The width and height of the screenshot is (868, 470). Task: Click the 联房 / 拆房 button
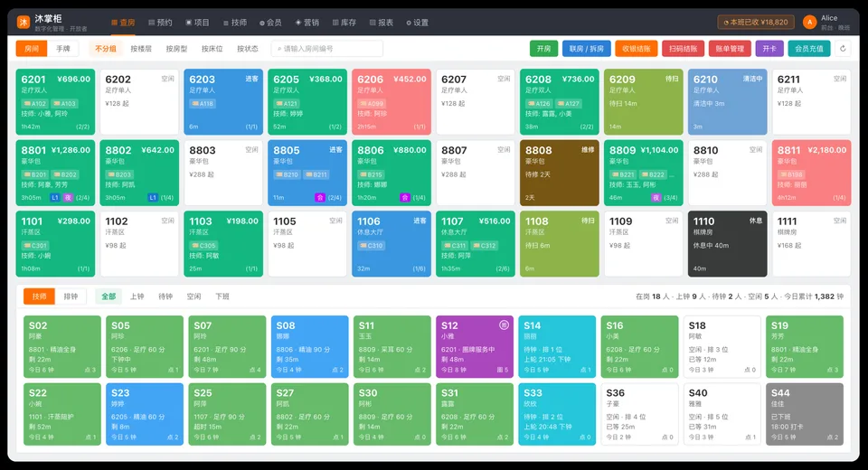[x=587, y=49]
